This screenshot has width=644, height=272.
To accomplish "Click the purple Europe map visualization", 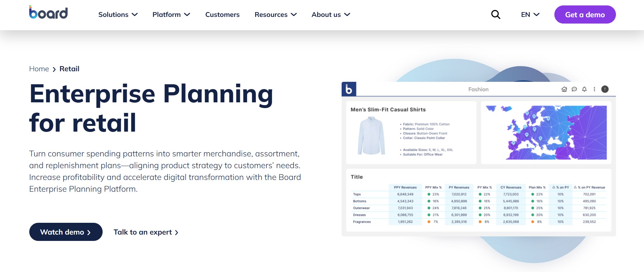I will coord(545,132).
